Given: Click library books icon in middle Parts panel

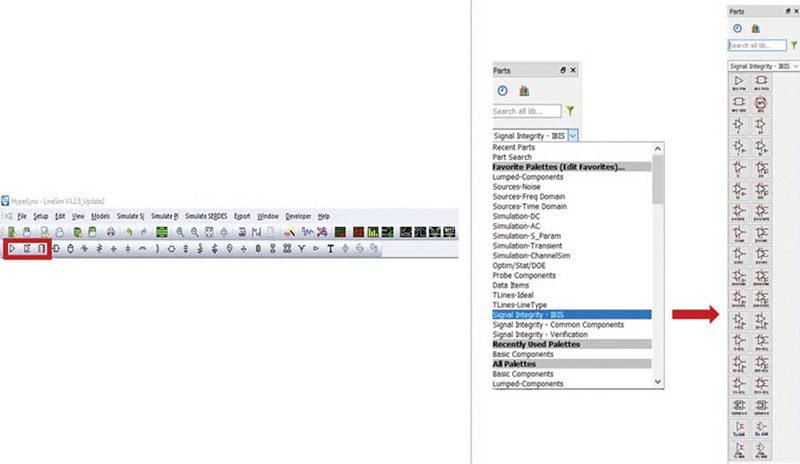Looking at the screenshot, I should tap(524, 91).
